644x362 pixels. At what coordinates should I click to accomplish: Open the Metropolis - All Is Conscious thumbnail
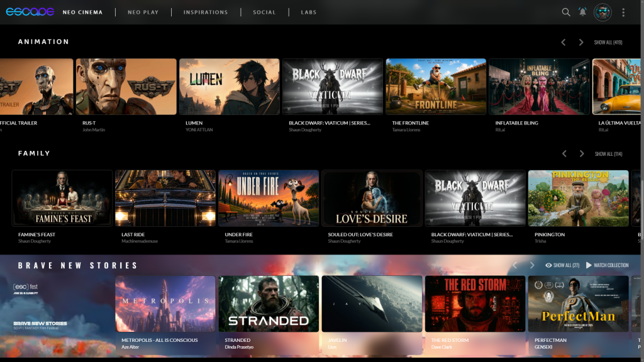[x=165, y=304]
